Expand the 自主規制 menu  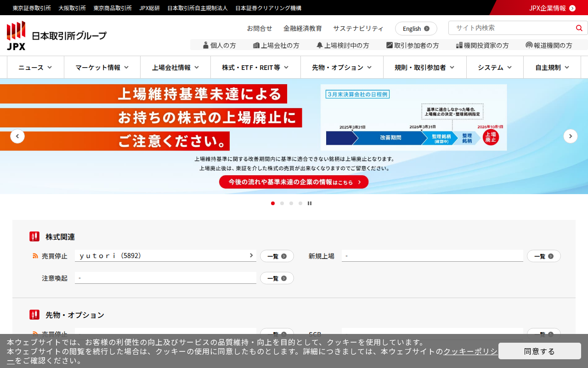coord(552,67)
